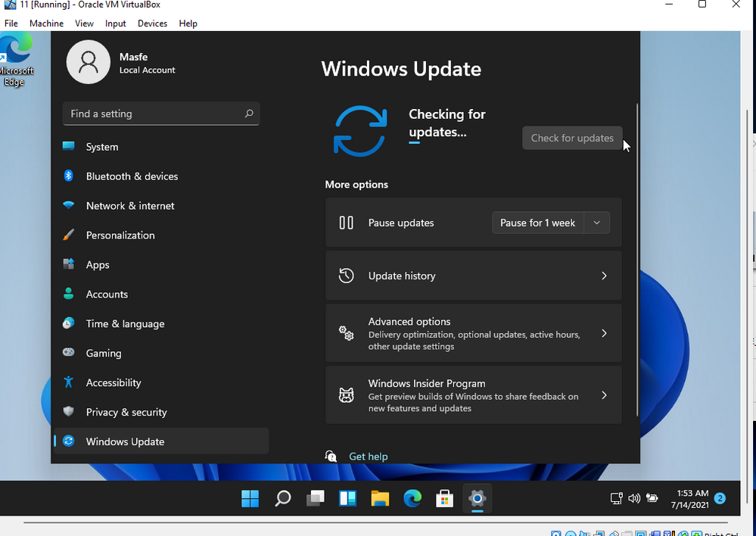Click the Masfe local account profile

121,62
